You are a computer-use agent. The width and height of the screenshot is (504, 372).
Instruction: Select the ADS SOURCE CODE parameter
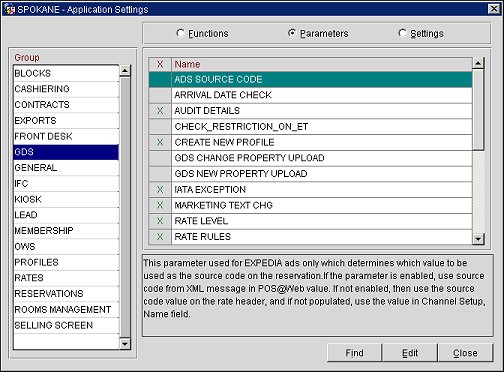click(x=322, y=80)
